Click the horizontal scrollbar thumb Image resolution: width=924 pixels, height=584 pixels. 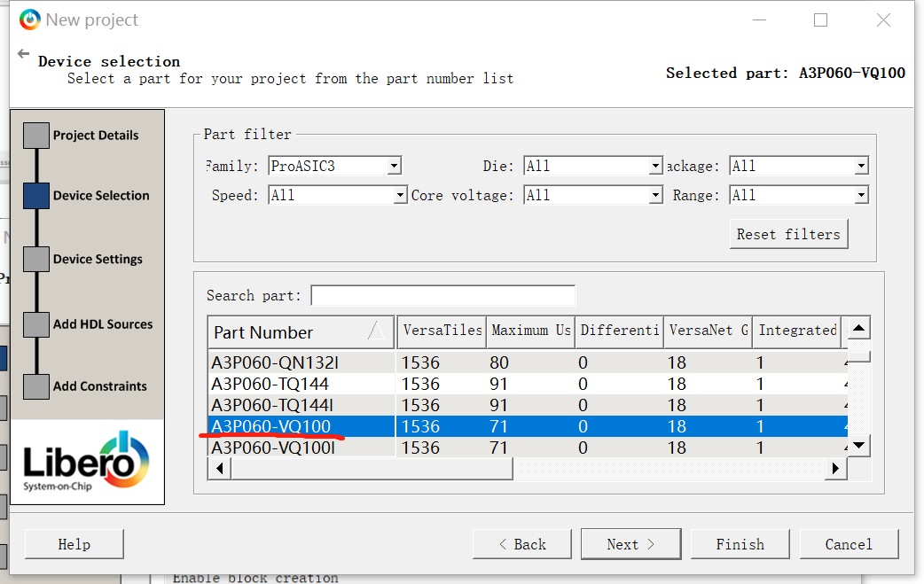tap(372, 469)
